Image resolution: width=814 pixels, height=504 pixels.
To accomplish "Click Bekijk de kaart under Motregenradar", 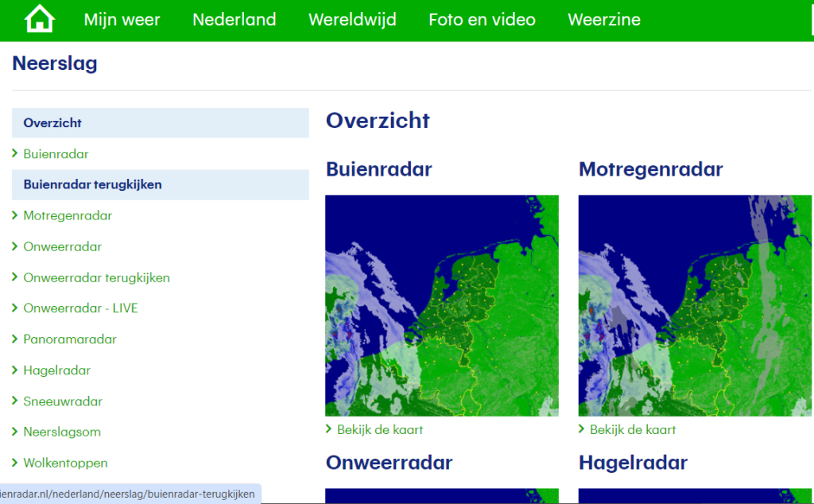I will click(633, 430).
